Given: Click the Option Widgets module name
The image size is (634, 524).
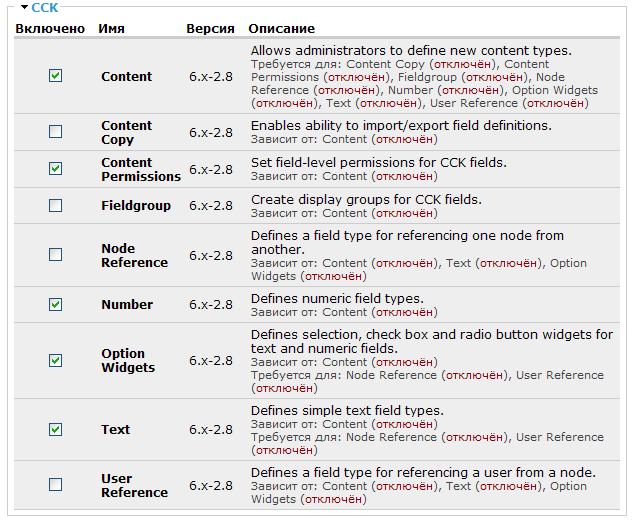Looking at the screenshot, I should click(x=128, y=360).
